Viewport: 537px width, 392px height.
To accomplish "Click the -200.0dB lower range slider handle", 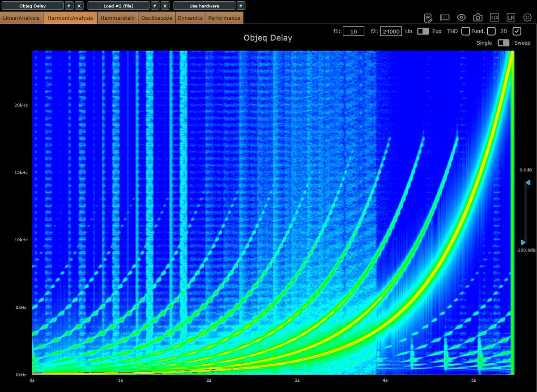I will [524, 243].
